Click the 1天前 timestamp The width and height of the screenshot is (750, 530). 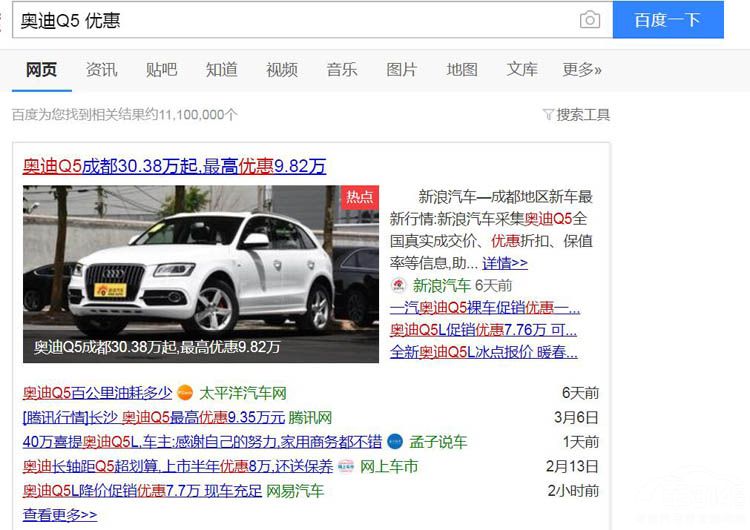(581, 442)
